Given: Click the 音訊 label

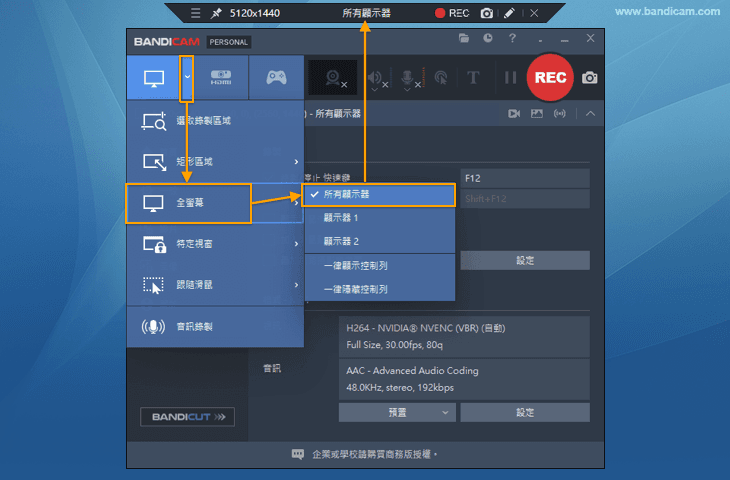Looking at the screenshot, I should click(x=272, y=369).
